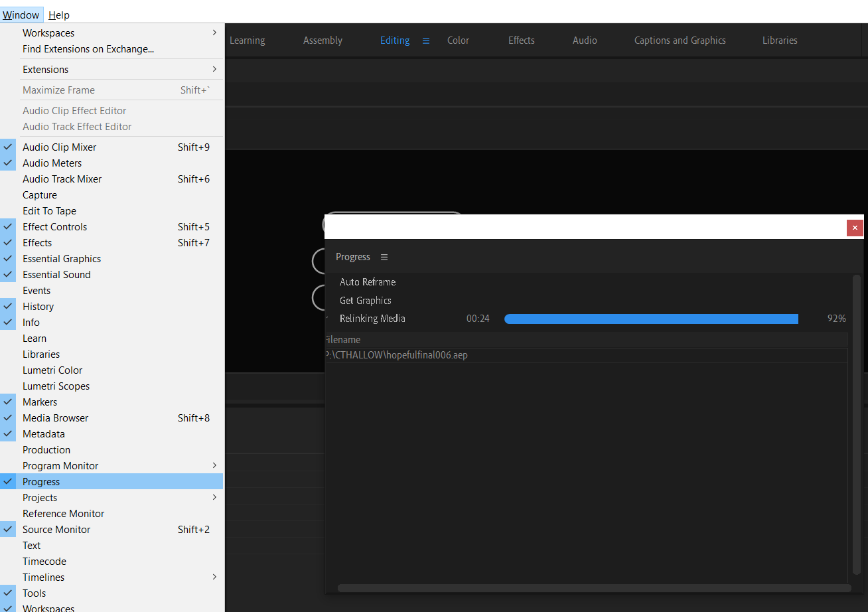This screenshot has width=868, height=612.
Task: Switch to the Color workspace
Action: click(x=458, y=40)
